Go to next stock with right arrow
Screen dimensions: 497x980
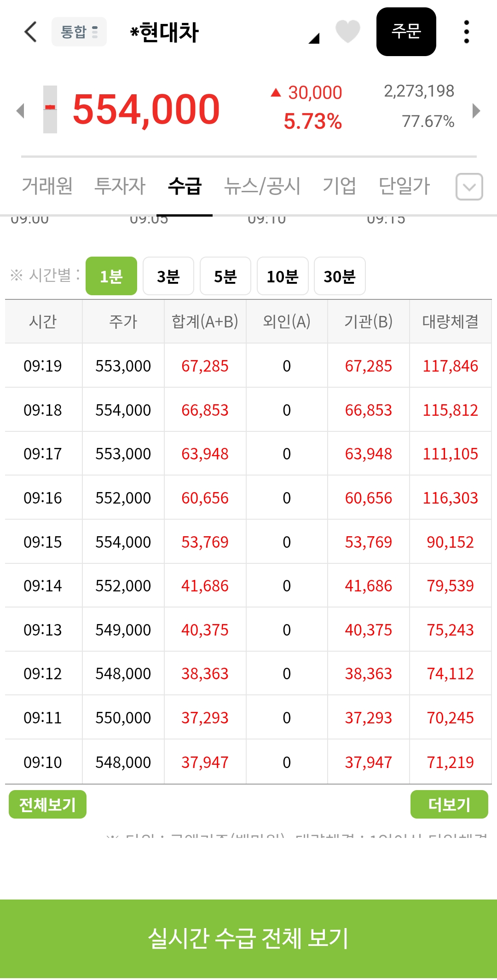476,110
